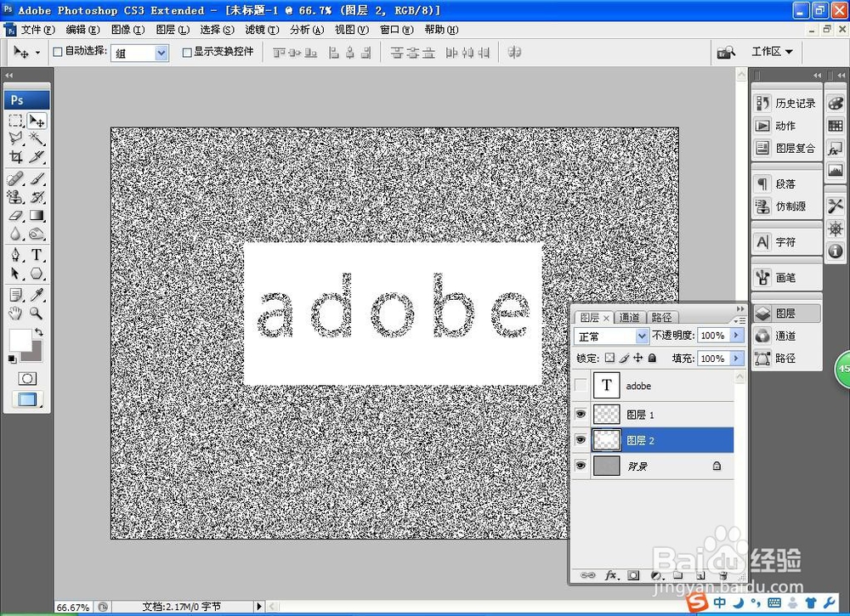The width and height of the screenshot is (850, 616).
Task: Select the Slice tool
Action: [37, 156]
